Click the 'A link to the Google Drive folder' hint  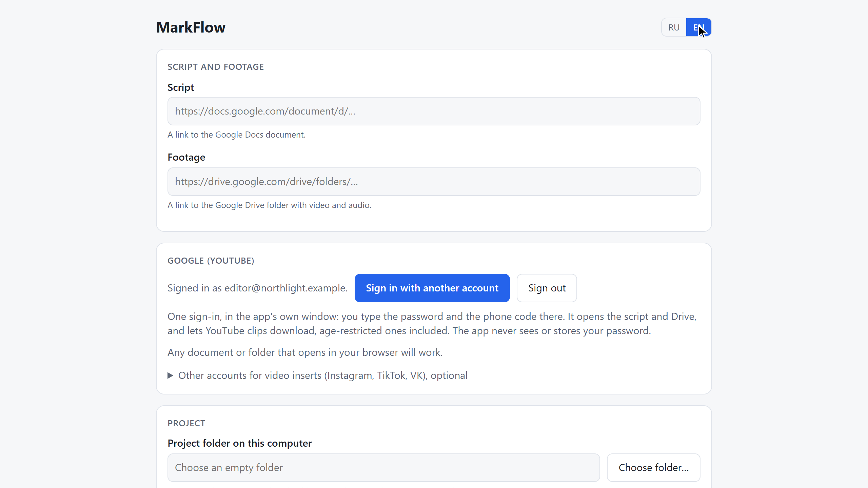pos(270,205)
